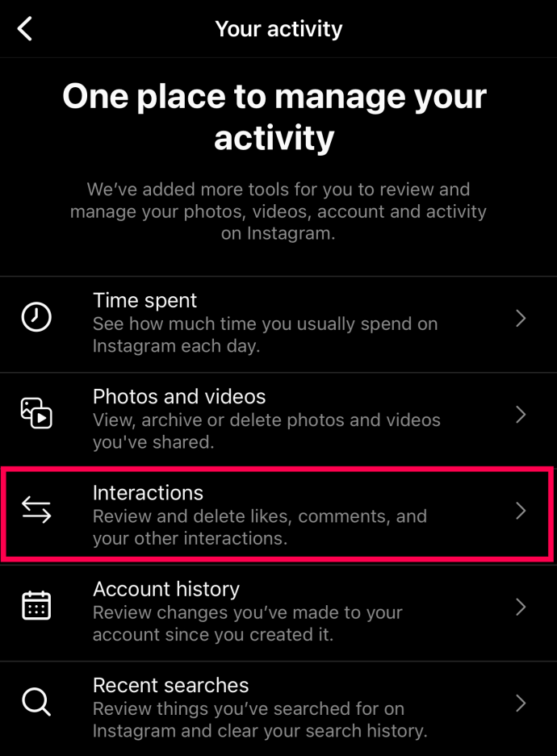Select the Photos and videos entry
557x756 pixels.
(278, 420)
